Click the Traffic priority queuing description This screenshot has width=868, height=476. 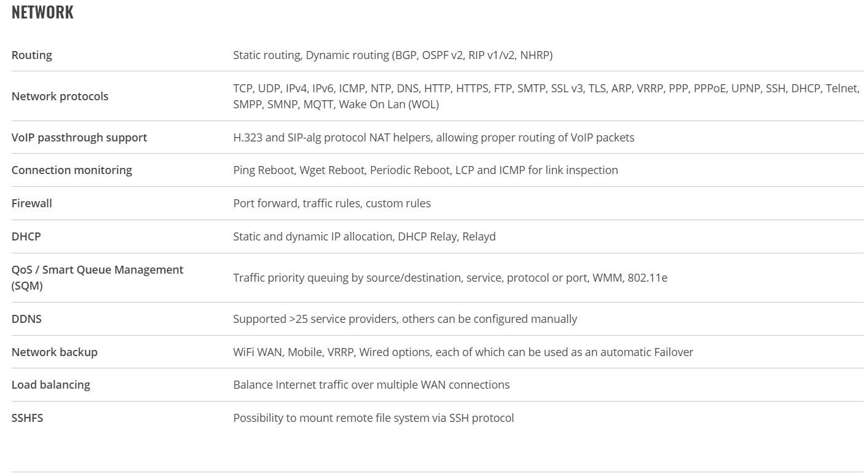(x=450, y=277)
